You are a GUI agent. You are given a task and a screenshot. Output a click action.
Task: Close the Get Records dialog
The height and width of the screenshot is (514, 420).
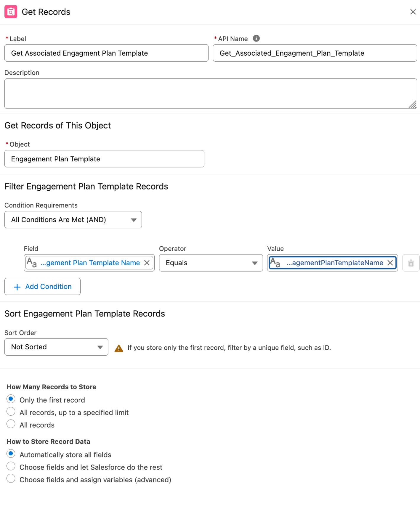(413, 12)
